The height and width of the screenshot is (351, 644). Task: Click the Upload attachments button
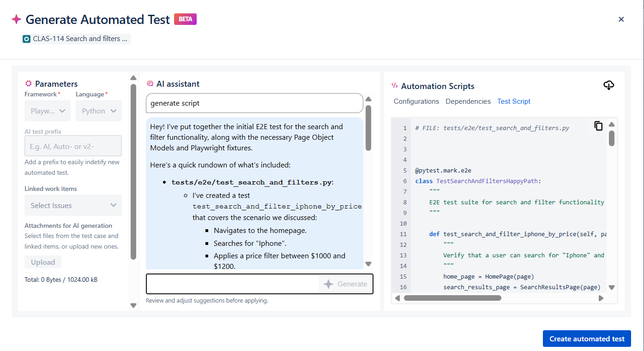coord(42,262)
